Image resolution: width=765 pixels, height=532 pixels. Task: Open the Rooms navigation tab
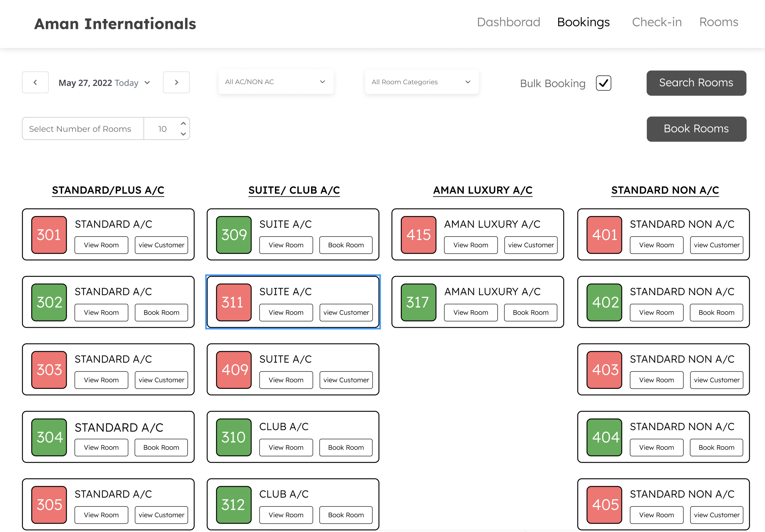click(x=719, y=22)
